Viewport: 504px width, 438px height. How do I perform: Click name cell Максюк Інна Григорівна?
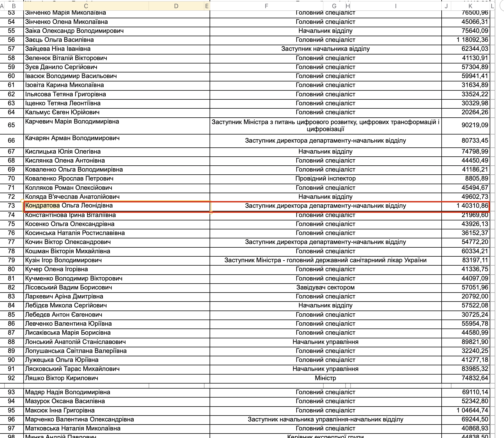click(117, 410)
